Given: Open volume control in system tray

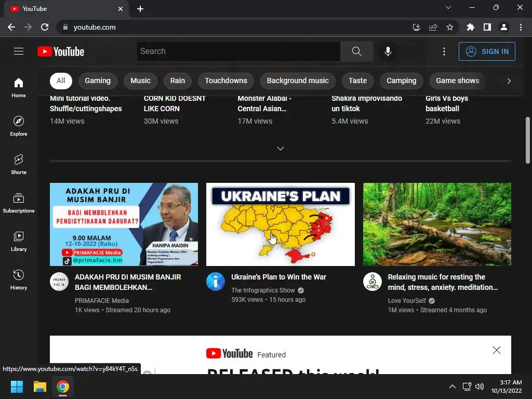Looking at the screenshot, I should click(480, 387).
